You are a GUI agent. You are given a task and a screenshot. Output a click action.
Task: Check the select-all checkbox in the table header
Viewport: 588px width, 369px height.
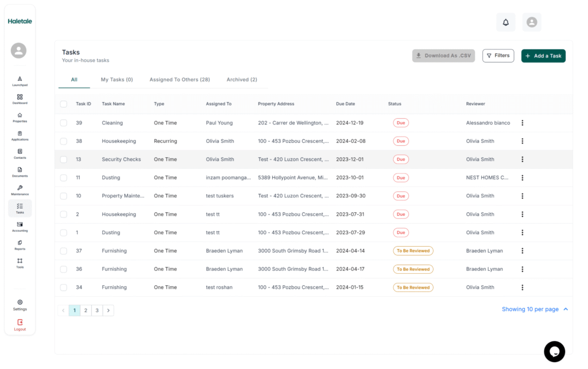pos(64,104)
